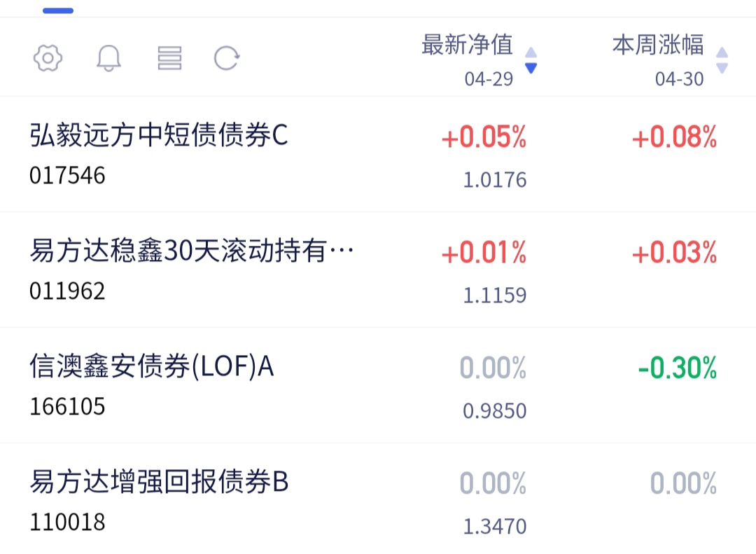Image resolution: width=756 pixels, height=554 pixels.
Task: Tap the 04-30 date label
Action: click(679, 79)
